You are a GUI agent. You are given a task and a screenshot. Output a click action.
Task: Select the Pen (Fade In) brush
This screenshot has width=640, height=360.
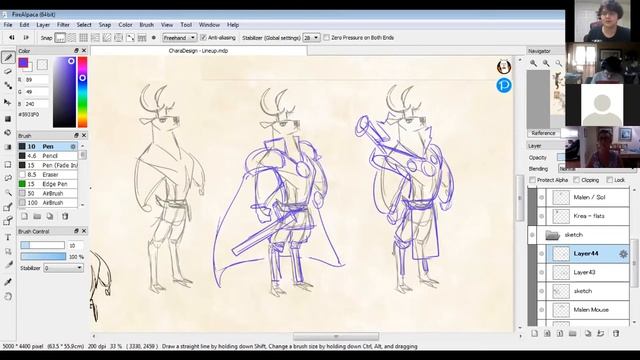(47, 165)
